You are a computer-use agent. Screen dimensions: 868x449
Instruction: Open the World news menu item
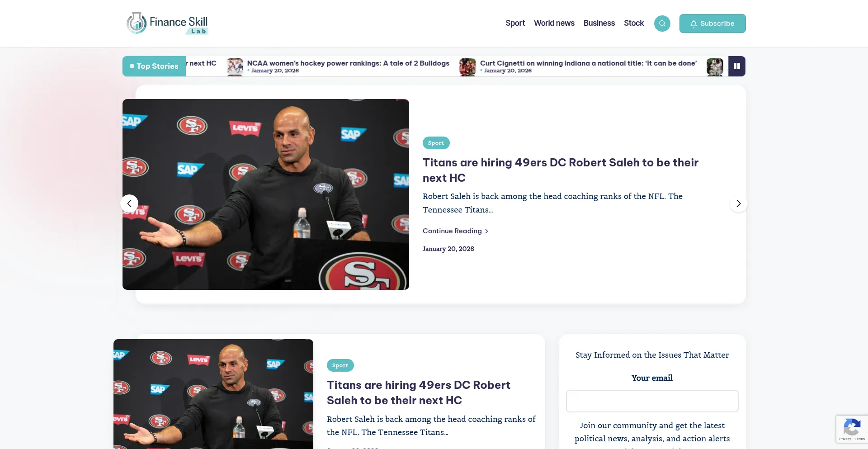click(554, 23)
